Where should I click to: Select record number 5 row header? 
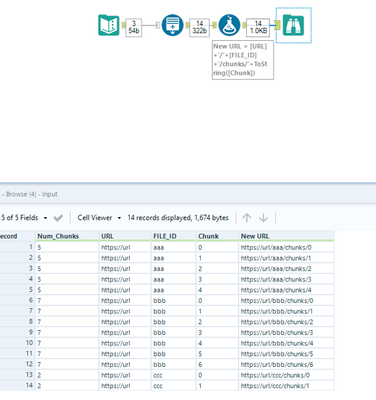point(17,290)
